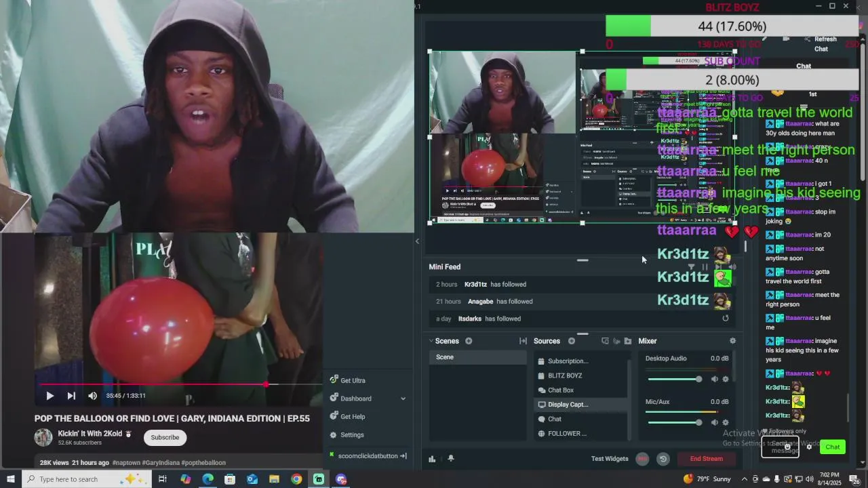Open the Windows Start menu

(10, 479)
